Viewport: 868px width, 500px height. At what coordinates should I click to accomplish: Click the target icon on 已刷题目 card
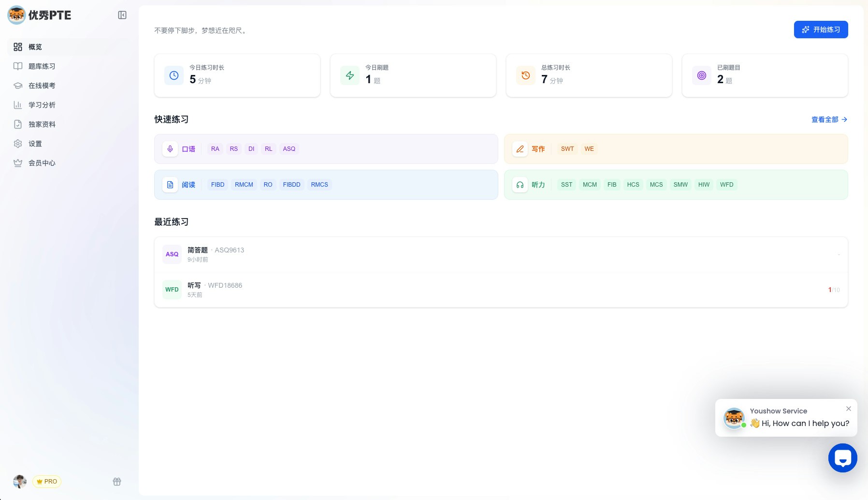coord(702,75)
